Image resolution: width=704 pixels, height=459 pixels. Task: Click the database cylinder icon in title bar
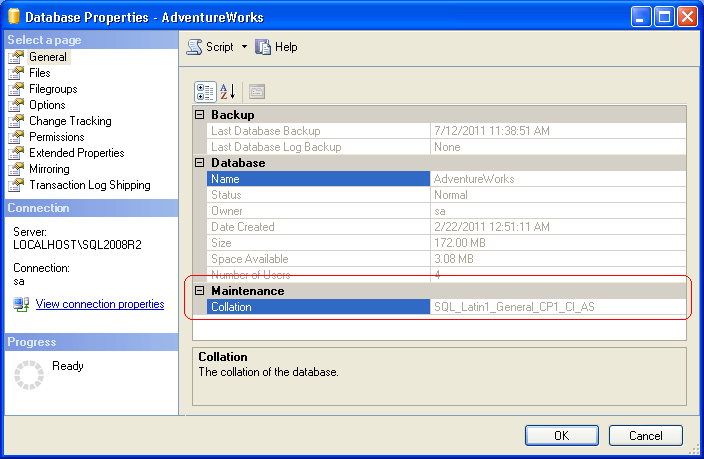click(14, 16)
